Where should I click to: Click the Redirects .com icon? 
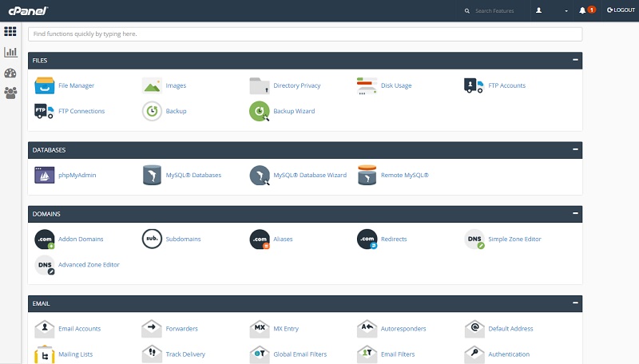point(367,239)
